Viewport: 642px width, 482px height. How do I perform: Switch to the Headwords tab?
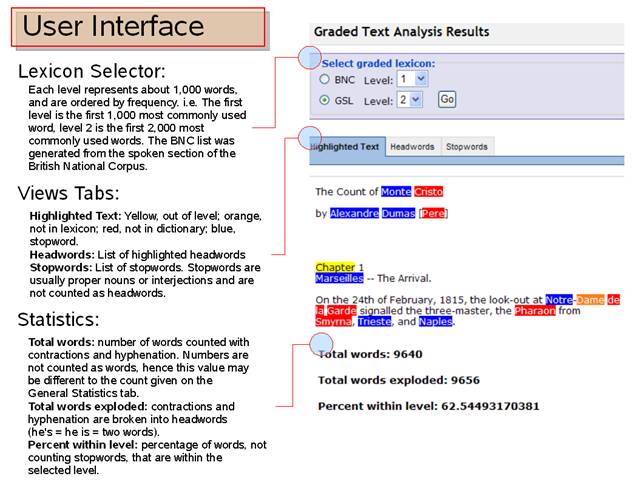pyautogui.click(x=412, y=147)
